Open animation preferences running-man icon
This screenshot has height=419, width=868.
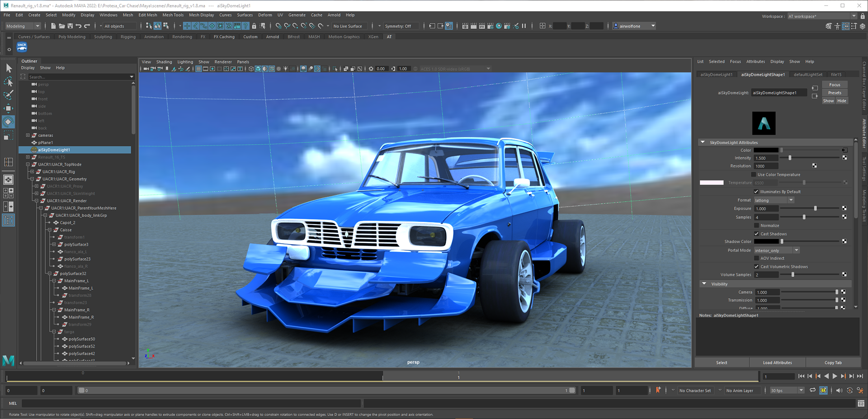860,390
